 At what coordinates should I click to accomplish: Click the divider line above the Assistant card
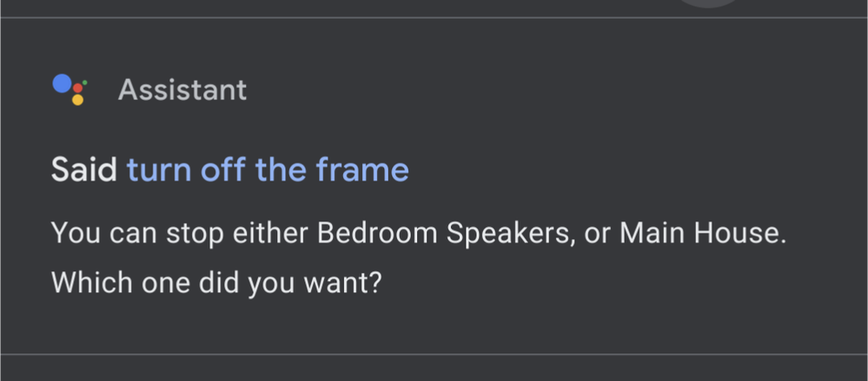[x=434, y=17]
